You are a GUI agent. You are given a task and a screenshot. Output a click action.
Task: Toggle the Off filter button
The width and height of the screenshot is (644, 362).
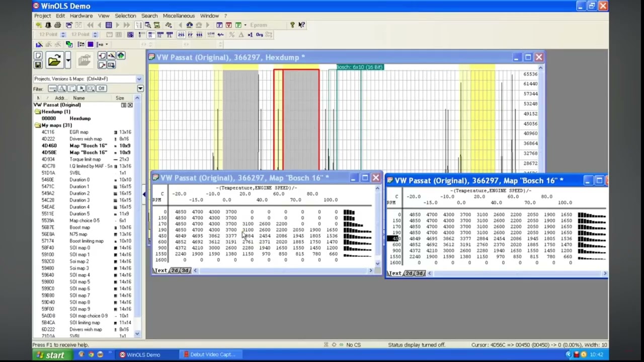point(101,88)
